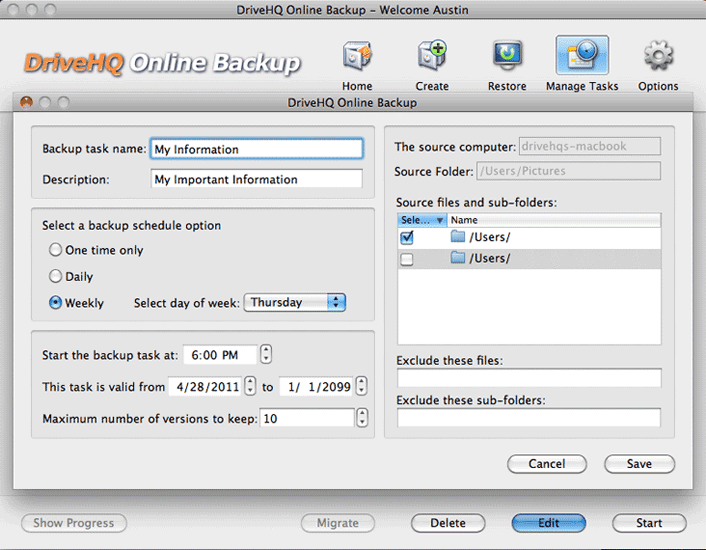This screenshot has width=706, height=550.
Task: Click the Create backup icon
Action: pyautogui.click(x=432, y=56)
